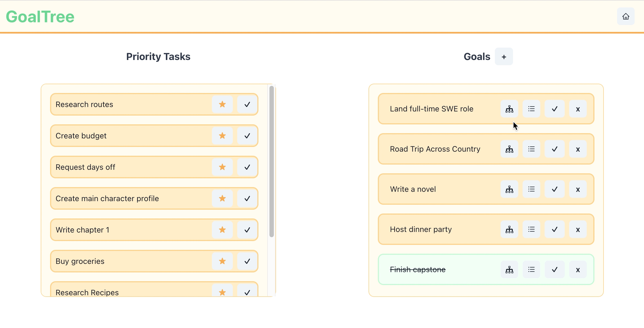644x328 pixels.
Task: Delete the Finish capstone goal
Action: pos(578,270)
